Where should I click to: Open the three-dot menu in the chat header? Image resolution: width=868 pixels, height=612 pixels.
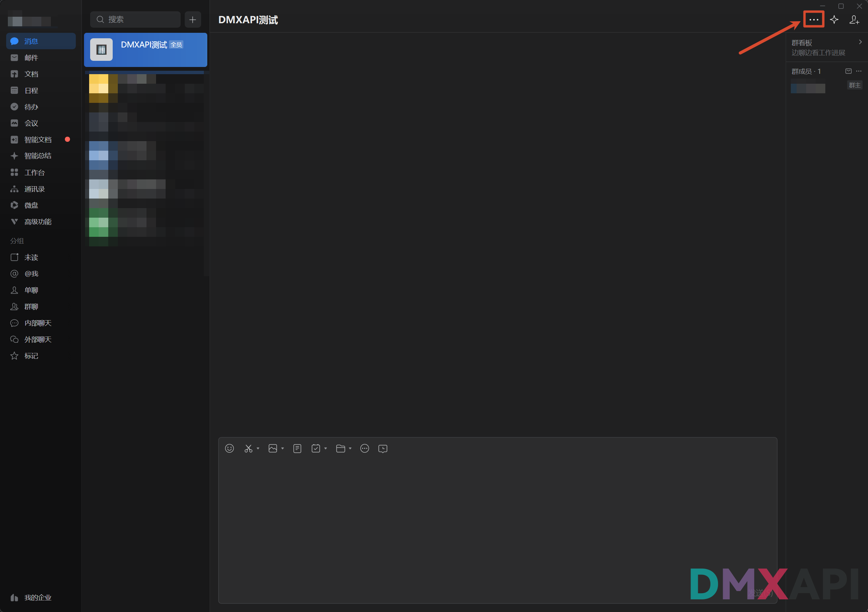pos(814,20)
